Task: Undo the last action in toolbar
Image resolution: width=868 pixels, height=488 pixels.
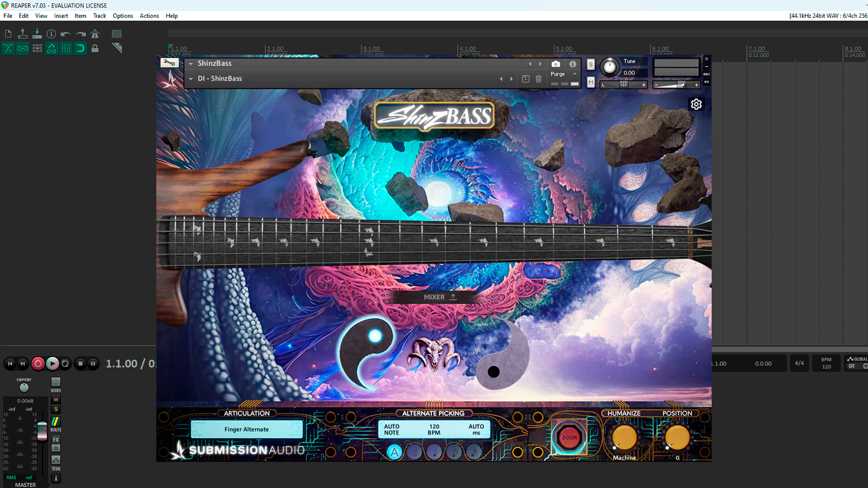Action: pyautogui.click(x=65, y=34)
